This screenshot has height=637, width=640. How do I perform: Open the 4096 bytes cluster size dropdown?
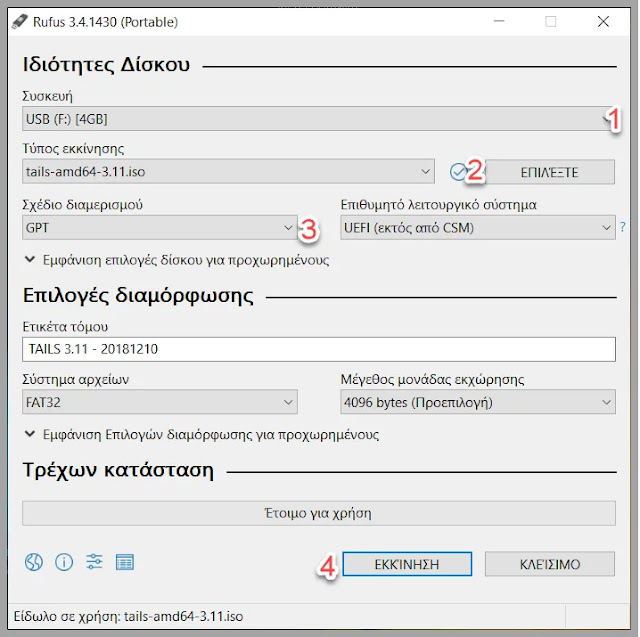[478, 402]
